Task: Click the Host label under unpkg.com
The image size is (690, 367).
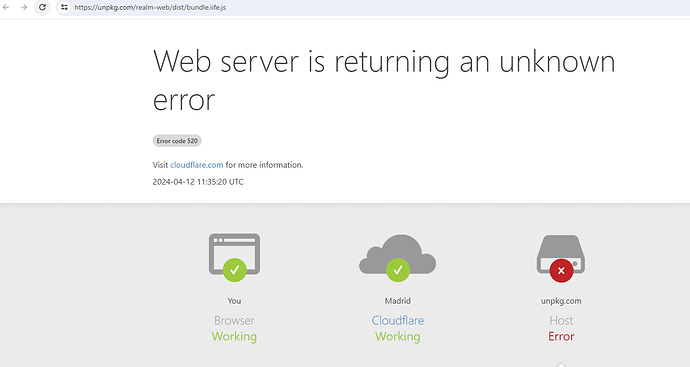Action: [x=561, y=320]
